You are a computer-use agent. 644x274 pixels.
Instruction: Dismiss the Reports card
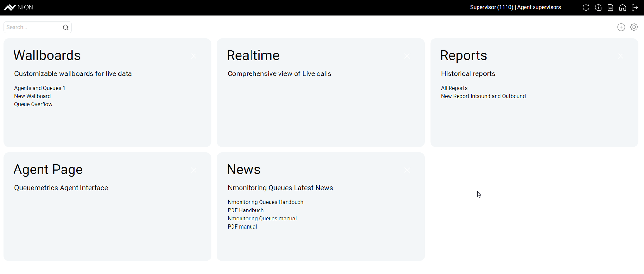coord(620,56)
